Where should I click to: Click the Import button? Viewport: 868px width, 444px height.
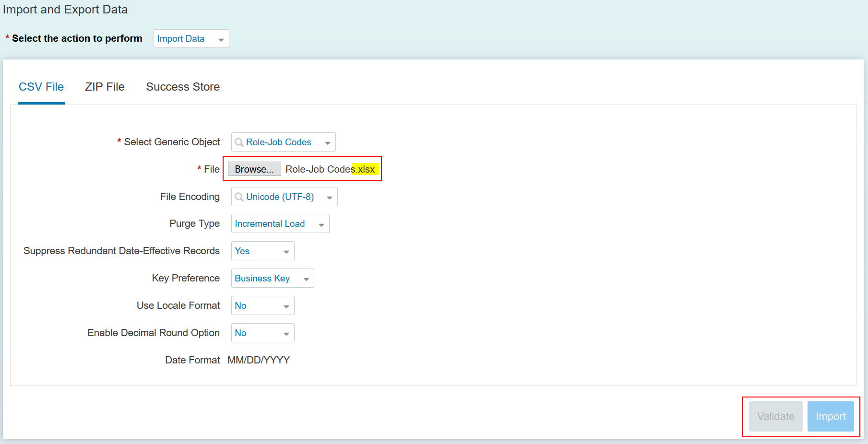click(831, 416)
